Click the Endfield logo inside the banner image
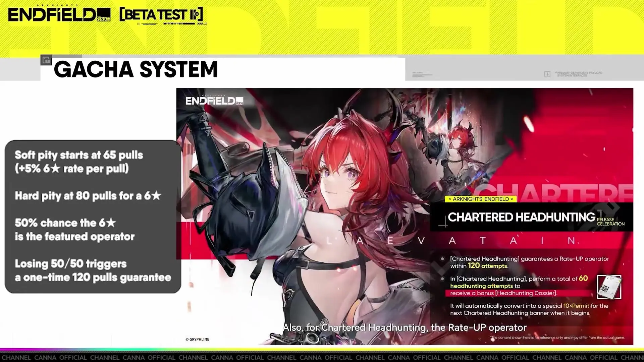The width and height of the screenshot is (644, 362). tap(214, 101)
